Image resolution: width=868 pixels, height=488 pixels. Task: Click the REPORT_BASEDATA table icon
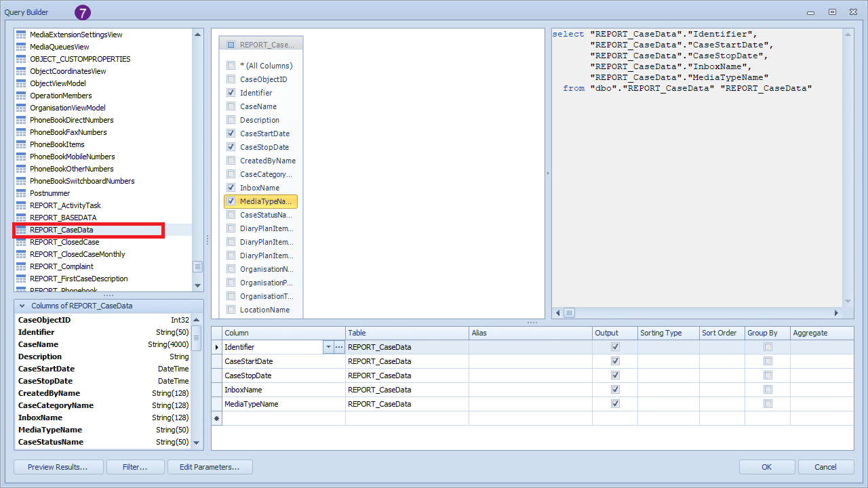click(x=21, y=218)
